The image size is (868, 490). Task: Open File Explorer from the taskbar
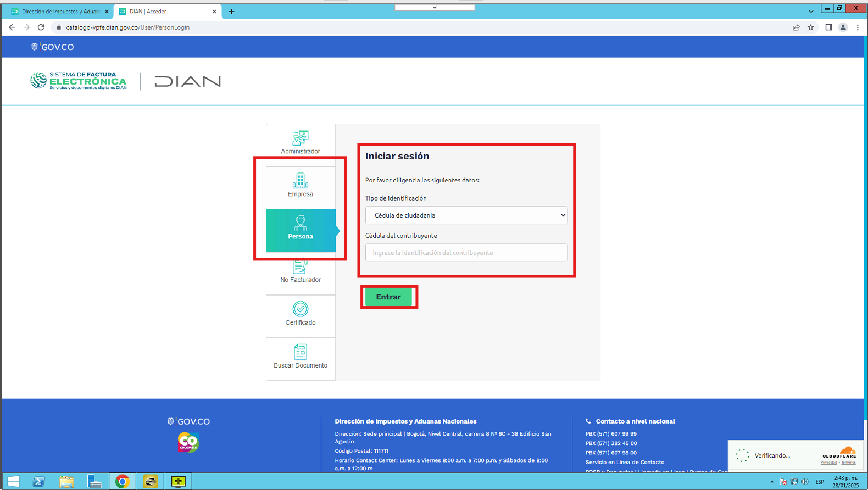tap(66, 482)
